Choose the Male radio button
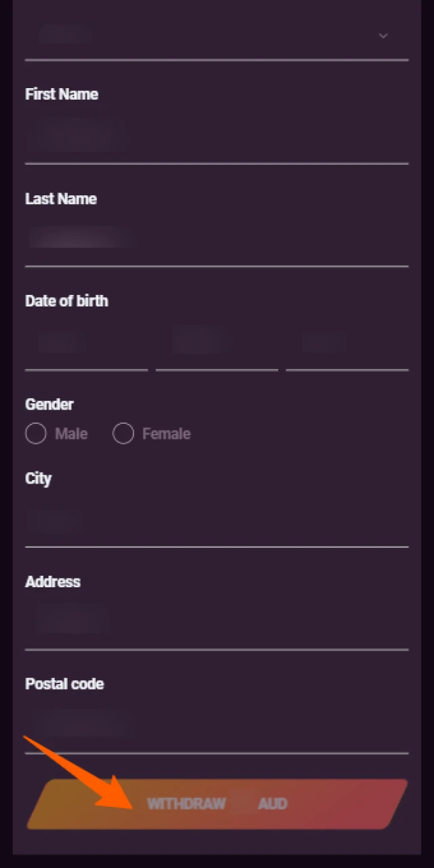 (36, 434)
